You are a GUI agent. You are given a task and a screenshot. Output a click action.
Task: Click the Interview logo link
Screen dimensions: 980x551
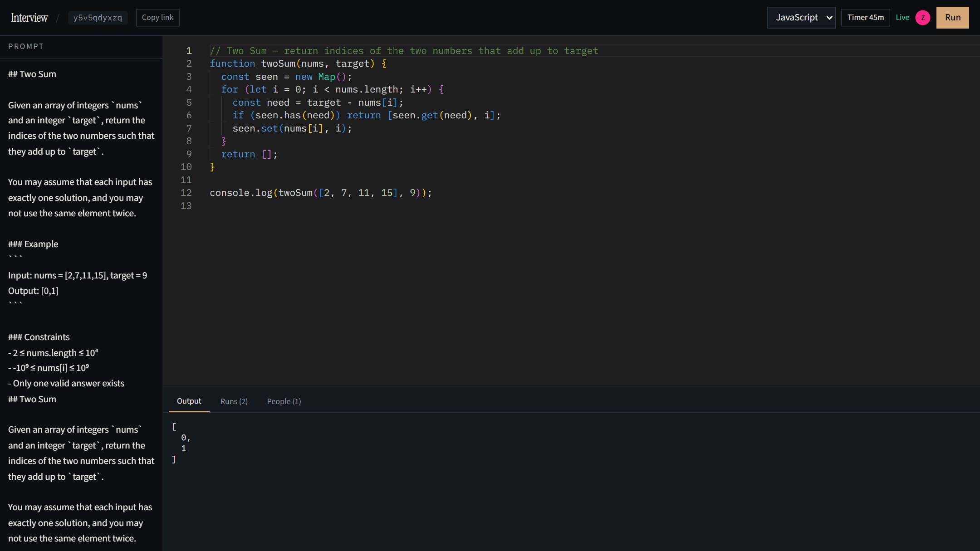click(29, 18)
